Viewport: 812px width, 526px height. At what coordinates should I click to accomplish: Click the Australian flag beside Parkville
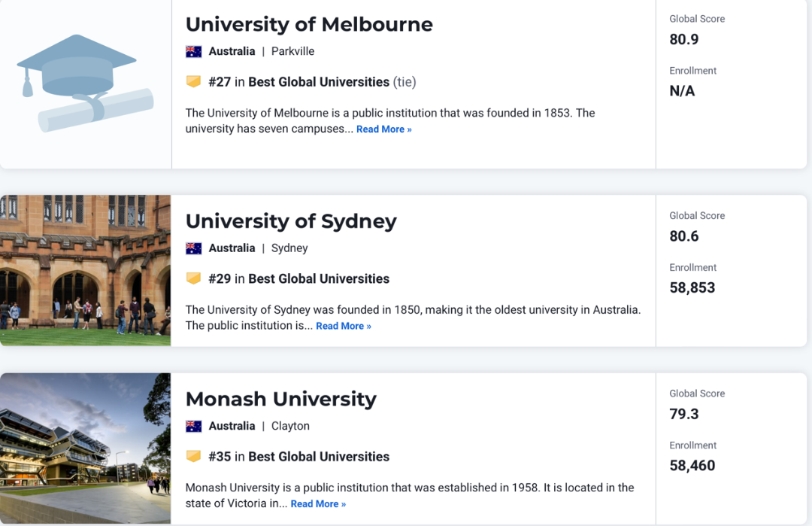pos(194,51)
